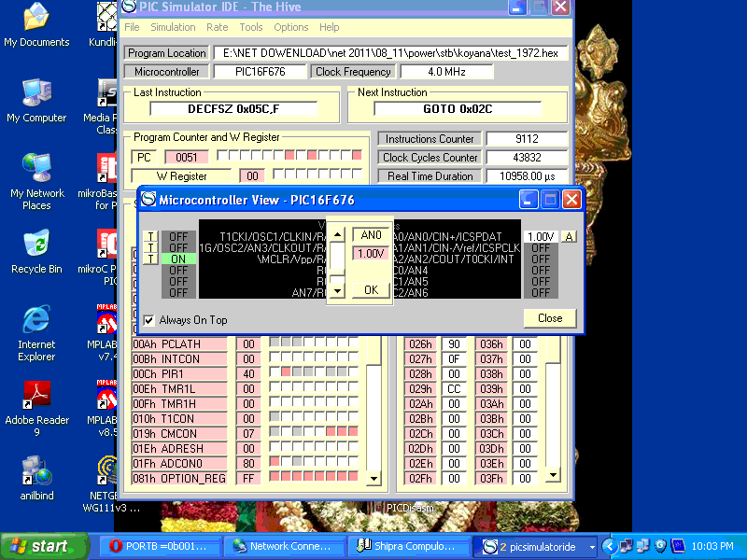
Task: Toggle OFF state for RC2/AN6 pin
Action: pos(541,292)
